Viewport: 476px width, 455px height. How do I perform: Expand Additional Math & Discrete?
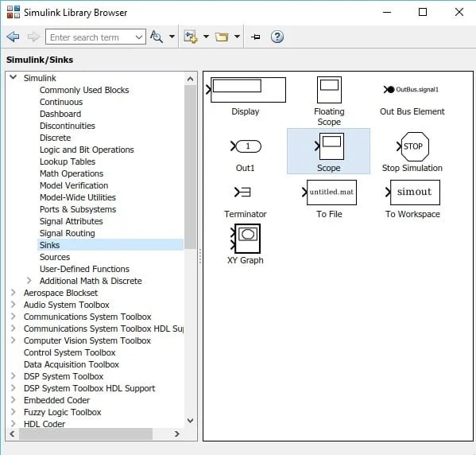click(29, 281)
